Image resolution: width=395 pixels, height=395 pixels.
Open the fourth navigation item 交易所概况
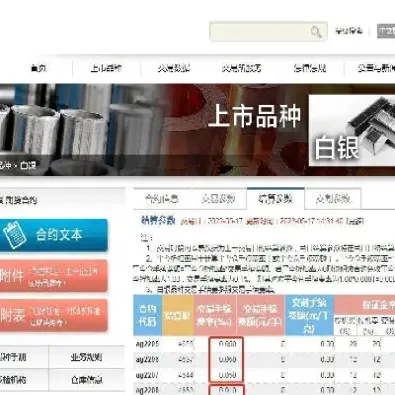pos(241,68)
